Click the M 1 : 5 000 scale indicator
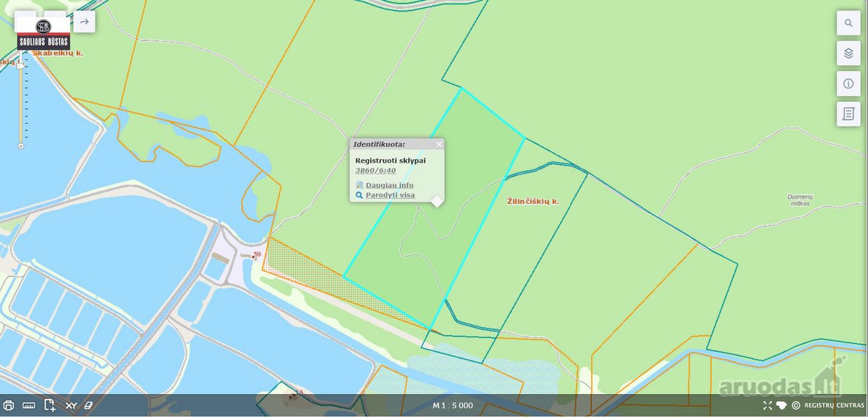Screen dimensions: 868x417 453,405
